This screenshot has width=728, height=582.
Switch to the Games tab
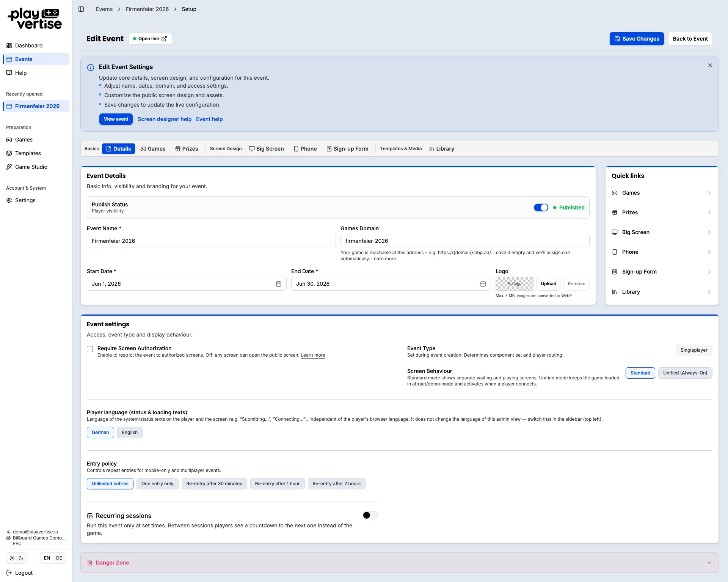click(x=153, y=149)
